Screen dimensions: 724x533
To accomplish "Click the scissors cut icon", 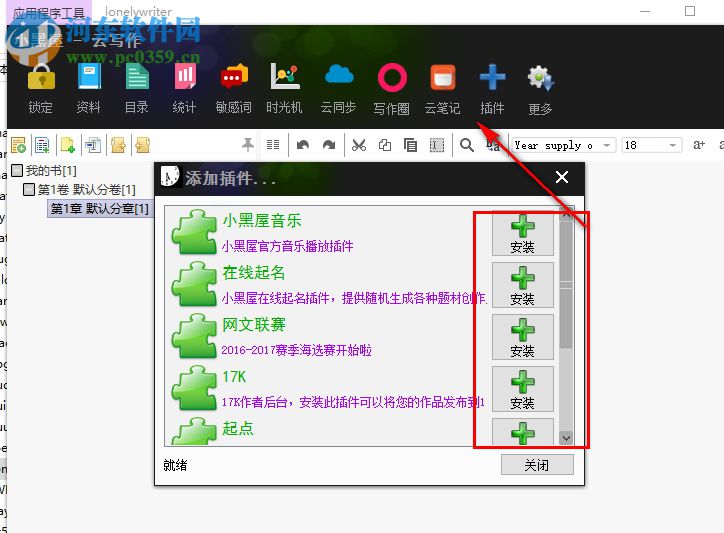I will point(359,145).
